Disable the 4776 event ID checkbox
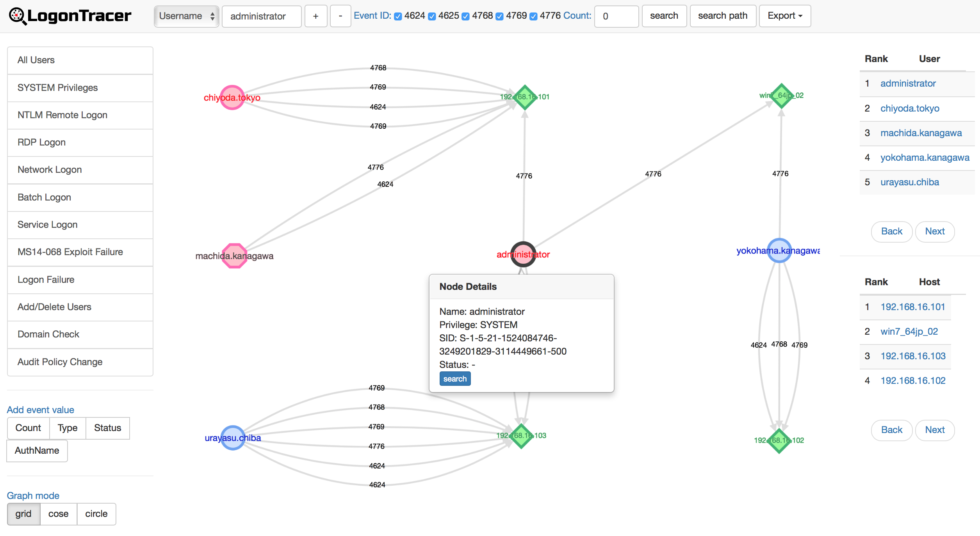980x536 pixels. pyautogui.click(x=533, y=16)
